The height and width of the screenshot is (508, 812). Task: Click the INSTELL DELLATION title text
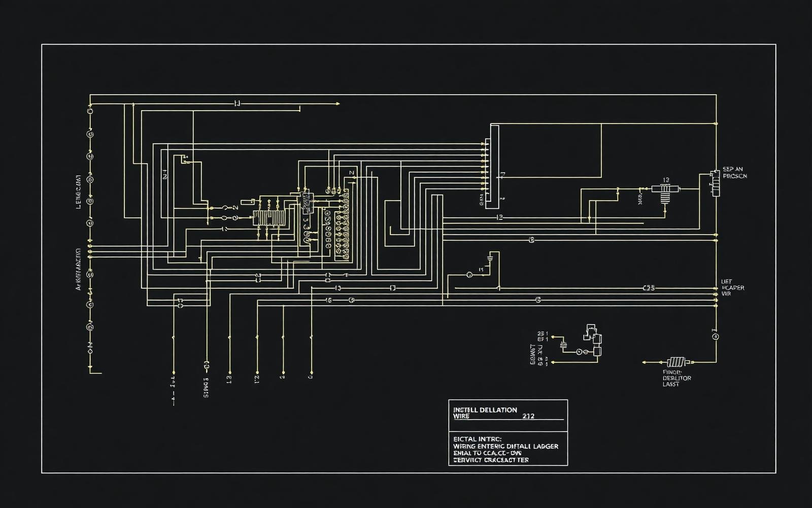click(x=485, y=409)
